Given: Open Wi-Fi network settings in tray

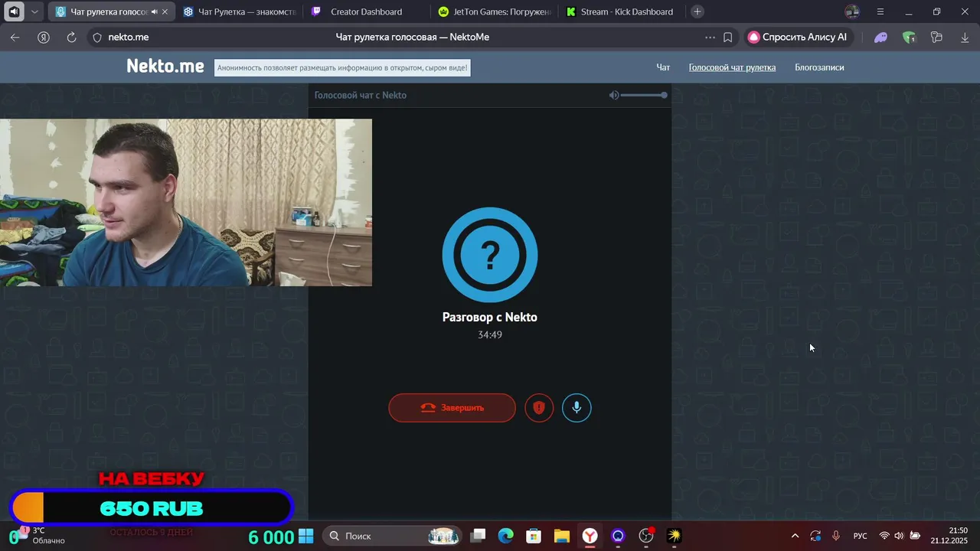Looking at the screenshot, I should (884, 536).
